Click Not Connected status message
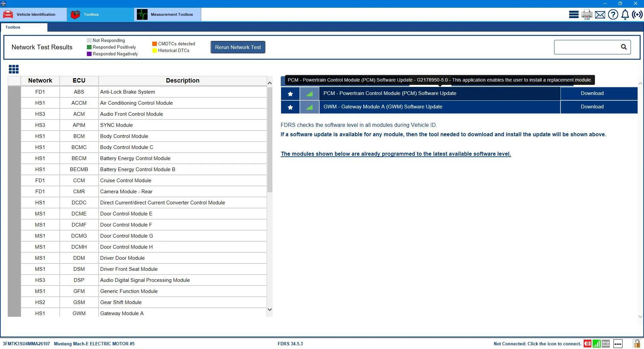The width and height of the screenshot is (644, 349). [x=537, y=344]
